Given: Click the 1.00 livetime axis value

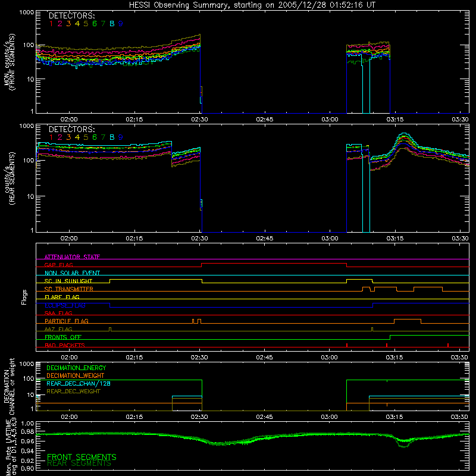Looking at the screenshot, I should [x=27, y=423].
